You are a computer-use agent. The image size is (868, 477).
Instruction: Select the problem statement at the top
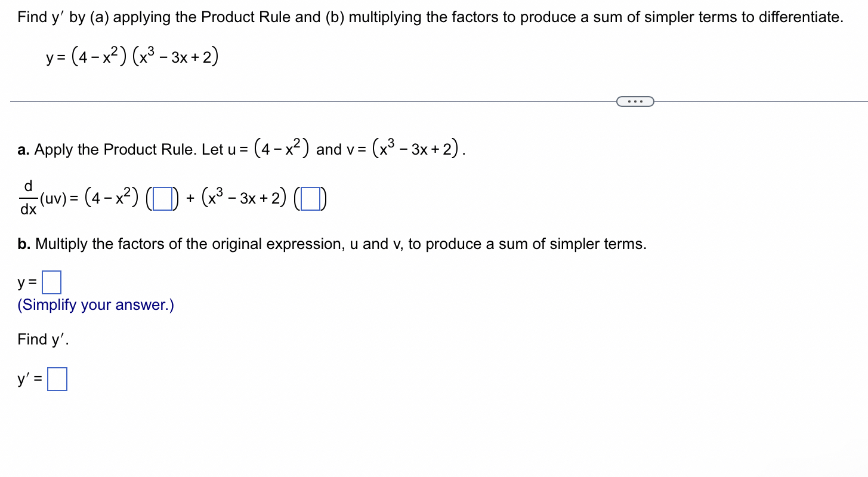[430, 17]
